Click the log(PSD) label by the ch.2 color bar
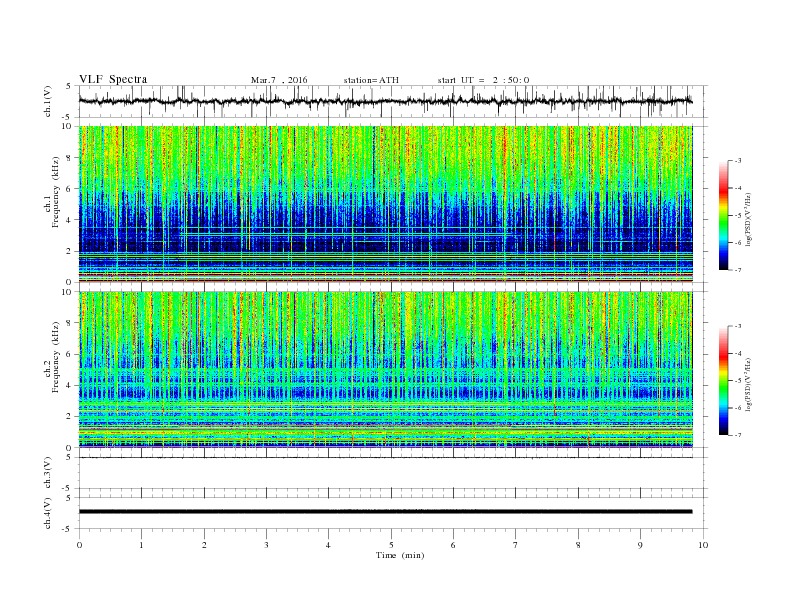Viewport: 792px width, 612px height. (x=749, y=384)
